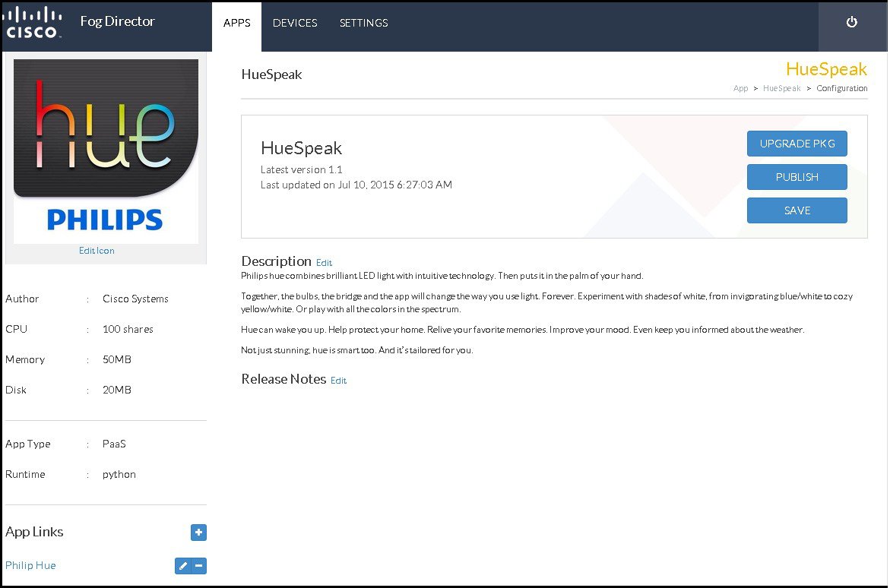Select the python runtime value

click(x=119, y=475)
